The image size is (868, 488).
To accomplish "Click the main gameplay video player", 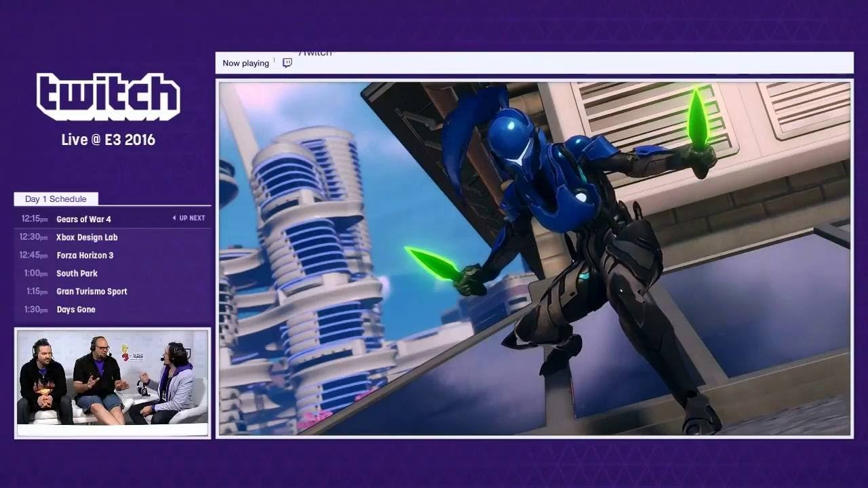I will [x=534, y=258].
